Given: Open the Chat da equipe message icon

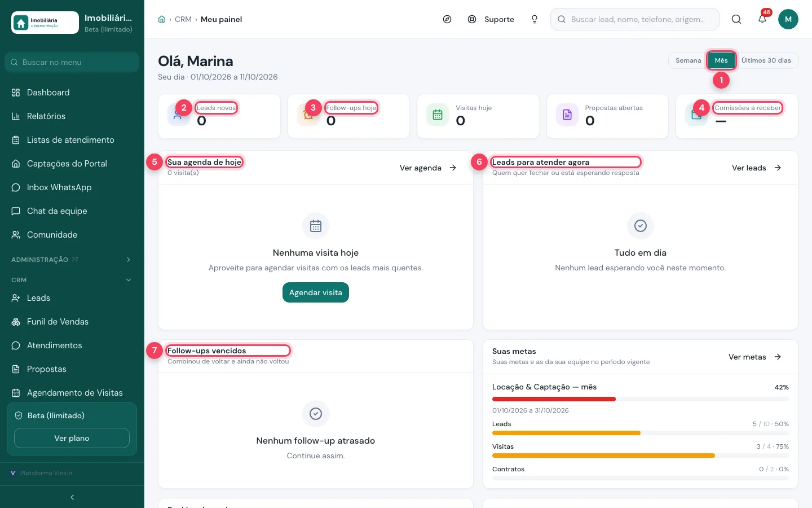Looking at the screenshot, I should (16, 211).
